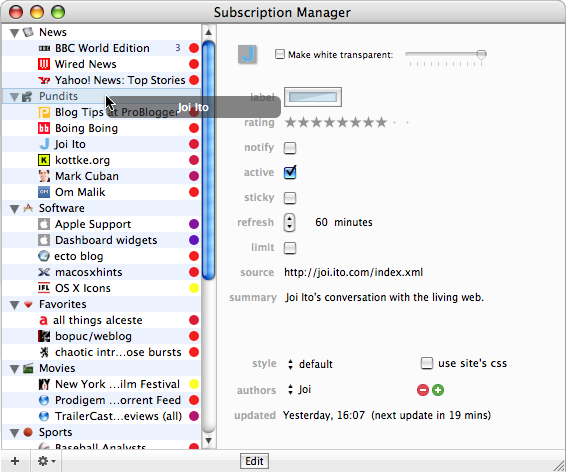Select the Blog Tips at ProBlogger feed

coord(101,112)
